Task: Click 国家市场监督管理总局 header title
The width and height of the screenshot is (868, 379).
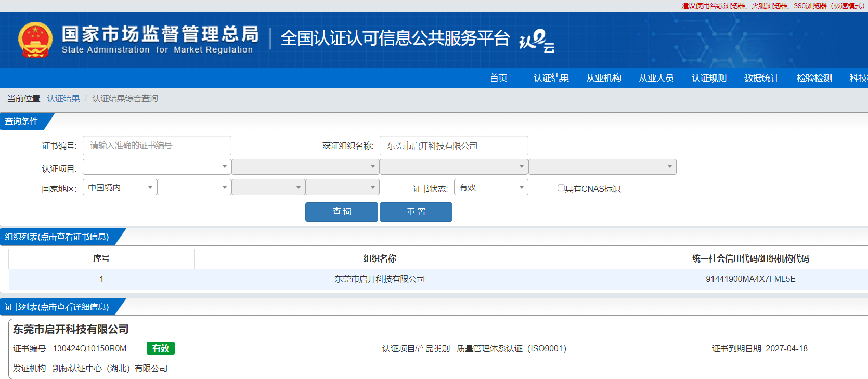Action: click(160, 34)
